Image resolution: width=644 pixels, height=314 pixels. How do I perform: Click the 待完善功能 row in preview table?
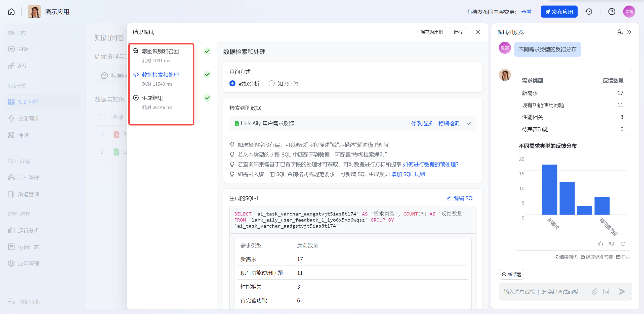click(x=573, y=129)
